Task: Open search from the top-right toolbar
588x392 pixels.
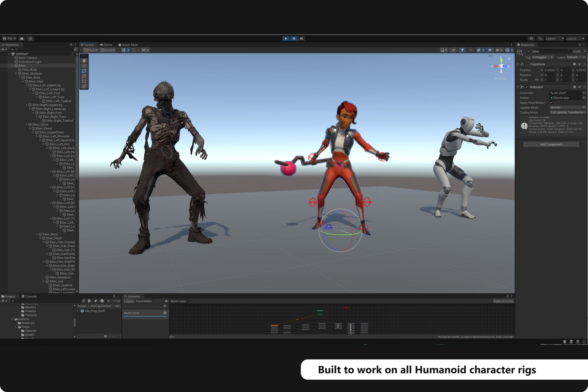Action: 540,38
